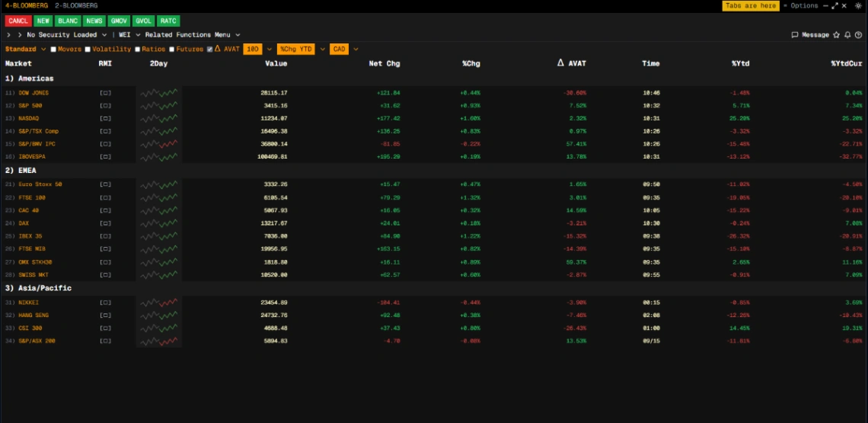868x423 pixels.
Task: Click the star favorite icon next to Message
Action: coord(837,35)
